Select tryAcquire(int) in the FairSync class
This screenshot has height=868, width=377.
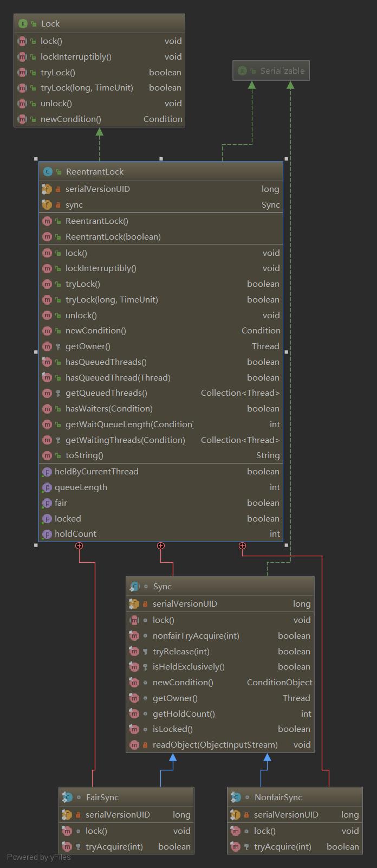[126, 846]
